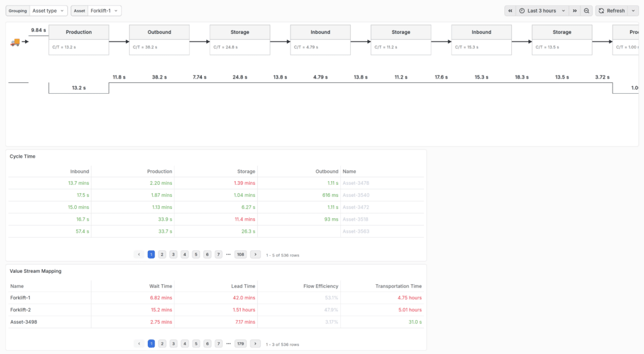The image size is (644, 354).
Task: Sort by Cycle Time Storage column header
Action: tap(246, 171)
